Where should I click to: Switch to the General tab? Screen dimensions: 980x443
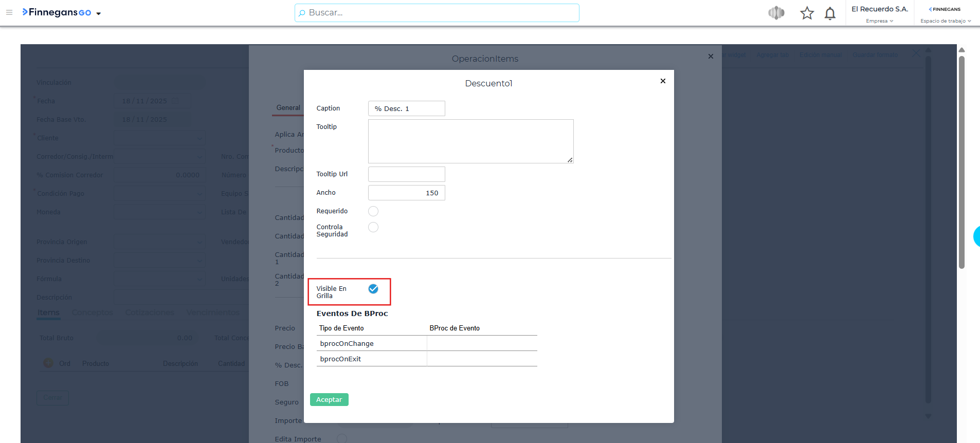tap(288, 108)
